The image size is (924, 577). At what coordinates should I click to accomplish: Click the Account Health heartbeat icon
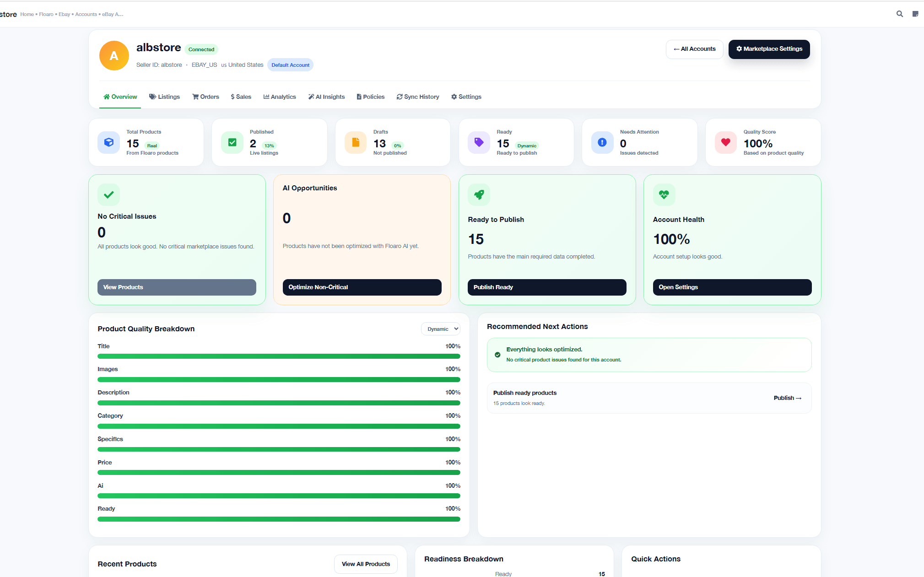(x=664, y=195)
